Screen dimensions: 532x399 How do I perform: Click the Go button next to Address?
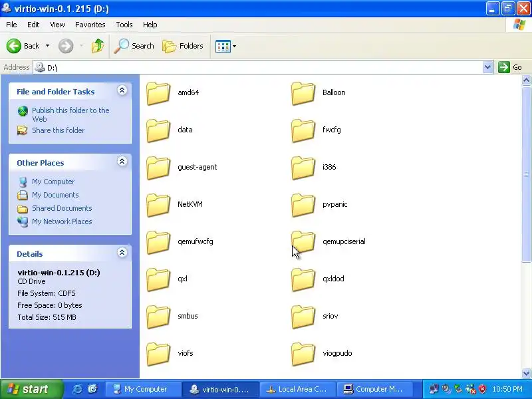tap(510, 67)
